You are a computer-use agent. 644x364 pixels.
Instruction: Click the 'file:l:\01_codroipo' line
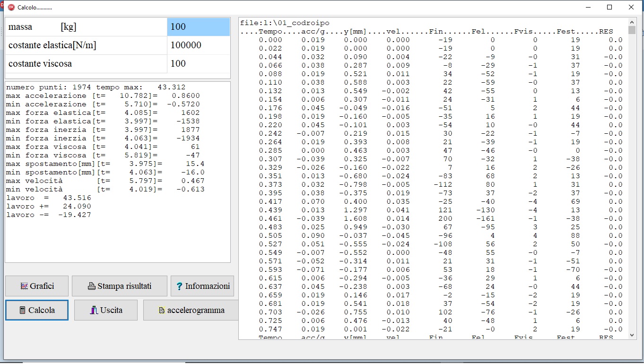pos(285,23)
